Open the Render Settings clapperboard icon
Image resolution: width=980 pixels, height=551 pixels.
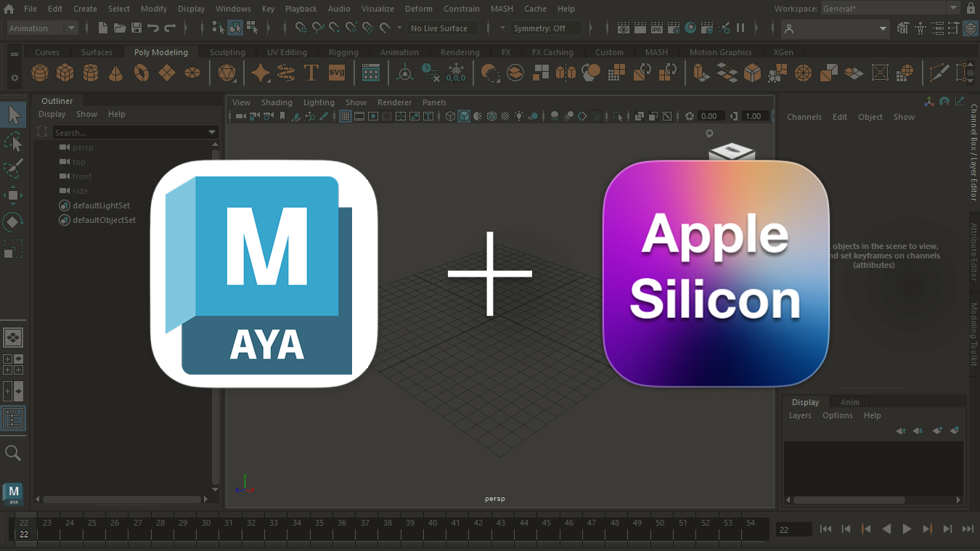pos(674,28)
